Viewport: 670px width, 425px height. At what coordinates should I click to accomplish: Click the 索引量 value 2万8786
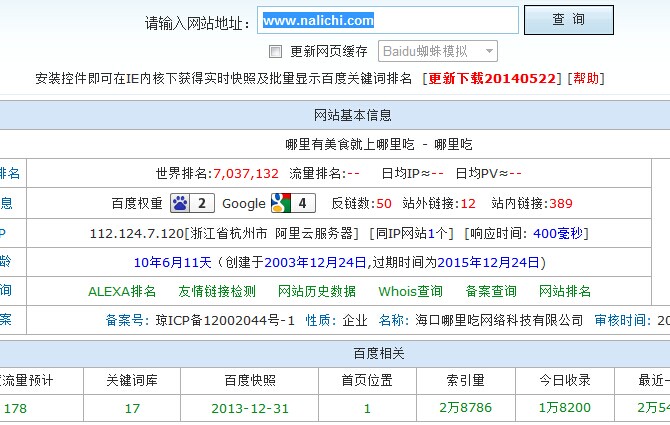click(x=465, y=408)
